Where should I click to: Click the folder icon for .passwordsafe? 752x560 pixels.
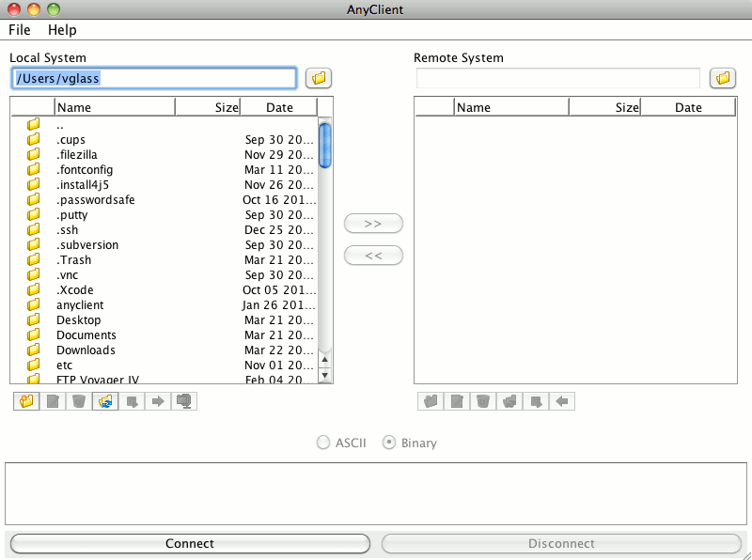(34, 199)
